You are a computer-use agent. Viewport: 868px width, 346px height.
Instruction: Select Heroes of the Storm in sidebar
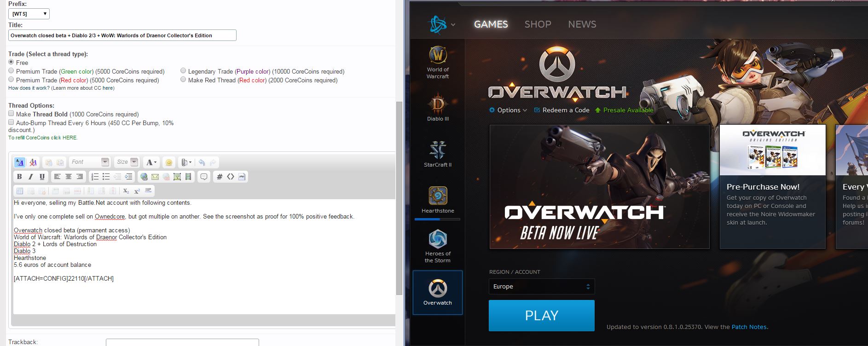point(438,246)
